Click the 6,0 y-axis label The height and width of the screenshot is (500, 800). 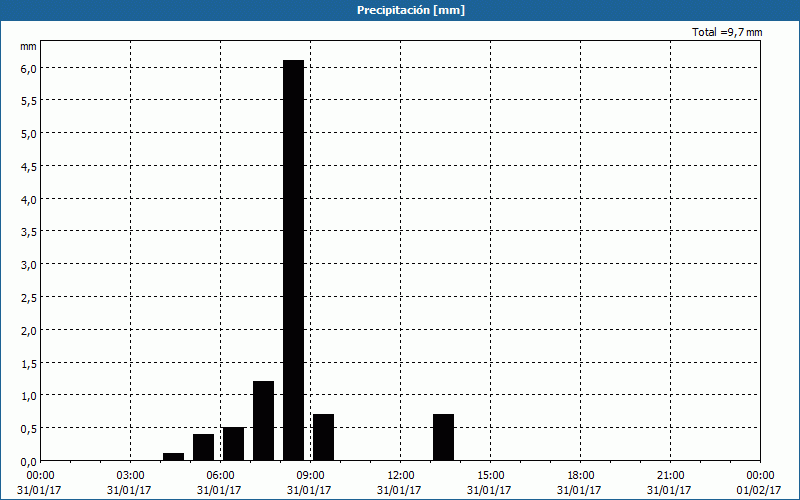click(29, 69)
